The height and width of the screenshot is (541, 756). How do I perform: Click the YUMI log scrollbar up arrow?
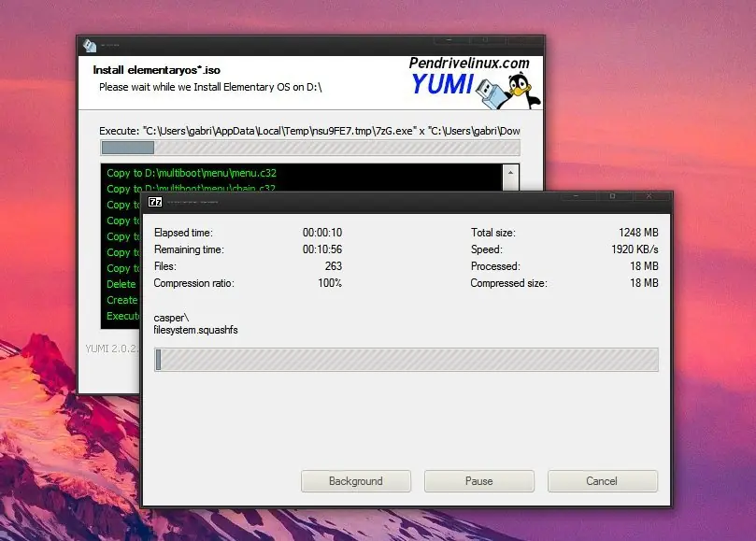510,173
